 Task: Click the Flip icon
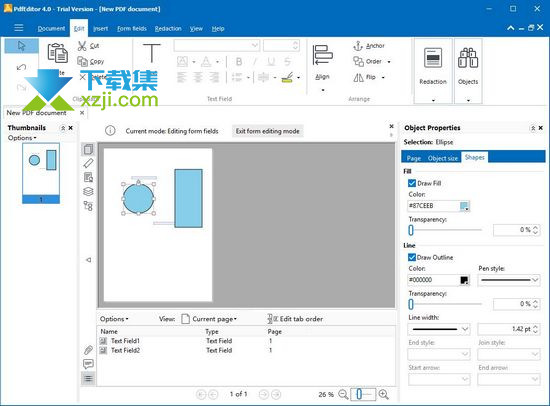tap(358, 77)
